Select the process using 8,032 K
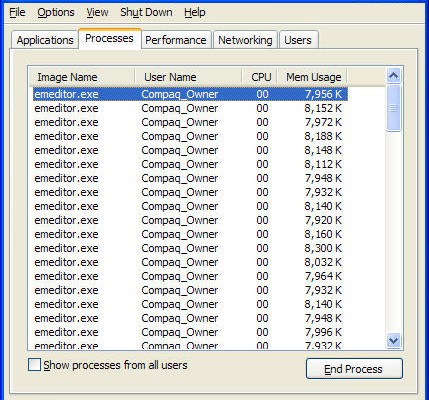 (190, 262)
